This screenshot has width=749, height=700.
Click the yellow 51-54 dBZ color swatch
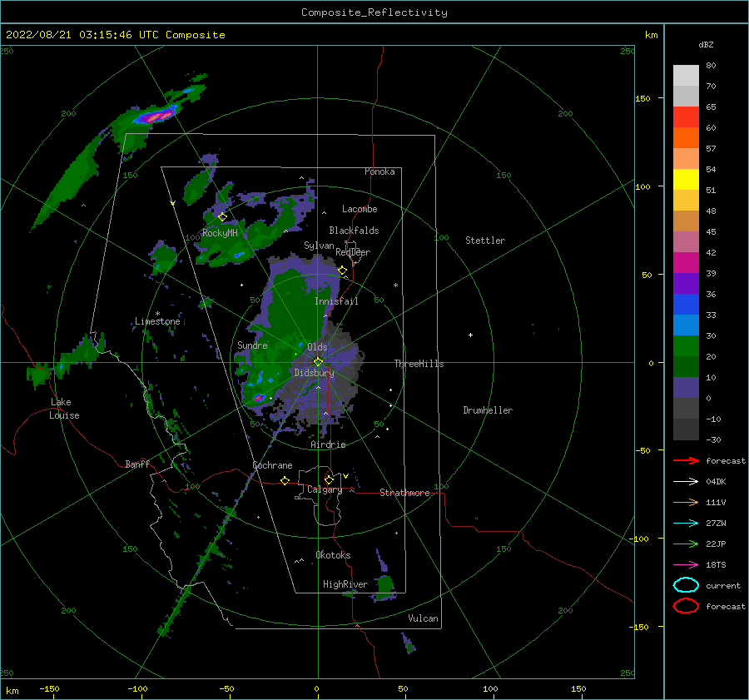(x=686, y=180)
